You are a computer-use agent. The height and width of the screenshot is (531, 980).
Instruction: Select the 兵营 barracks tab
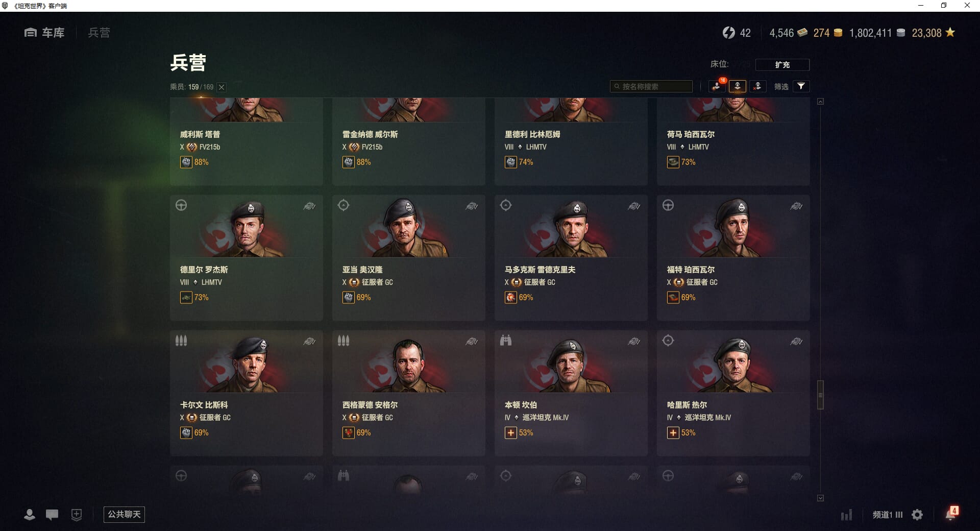pyautogui.click(x=99, y=33)
